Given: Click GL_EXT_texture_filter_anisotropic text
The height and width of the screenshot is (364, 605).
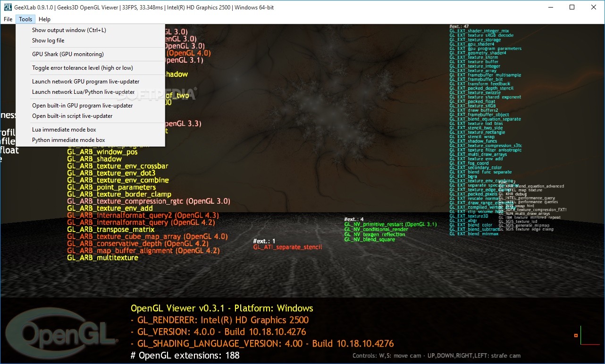Looking at the screenshot, I should coord(486,150).
